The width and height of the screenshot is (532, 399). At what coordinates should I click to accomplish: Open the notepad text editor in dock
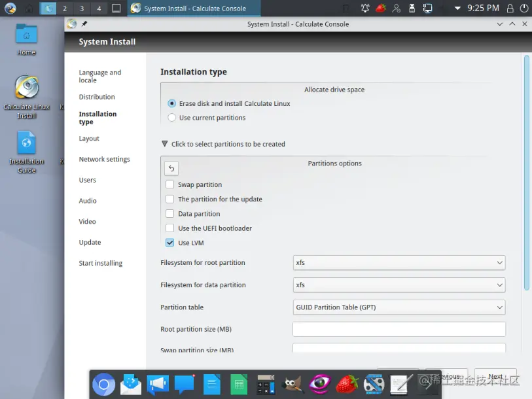click(x=400, y=385)
